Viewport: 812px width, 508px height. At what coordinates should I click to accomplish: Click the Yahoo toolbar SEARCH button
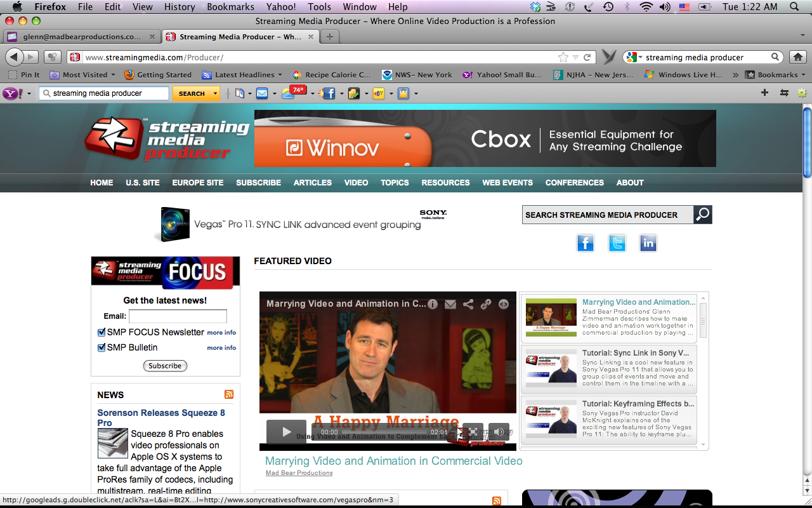coord(192,93)
